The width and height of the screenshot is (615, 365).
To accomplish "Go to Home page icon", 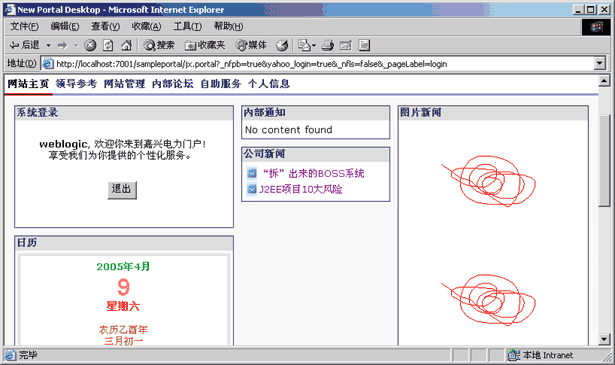I will pyautogui.click(x=126, y=45).
